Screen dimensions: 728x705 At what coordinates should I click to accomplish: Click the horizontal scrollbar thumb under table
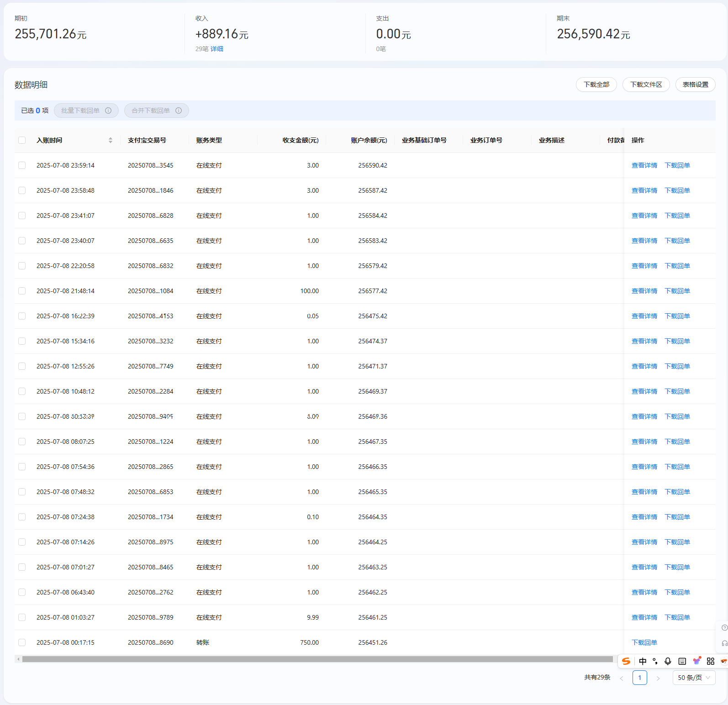click(x=317, y=659)
